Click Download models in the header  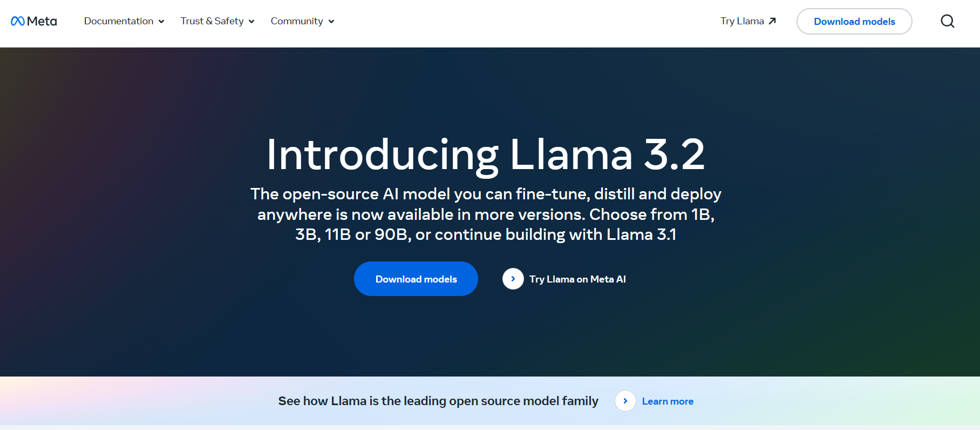854,21
